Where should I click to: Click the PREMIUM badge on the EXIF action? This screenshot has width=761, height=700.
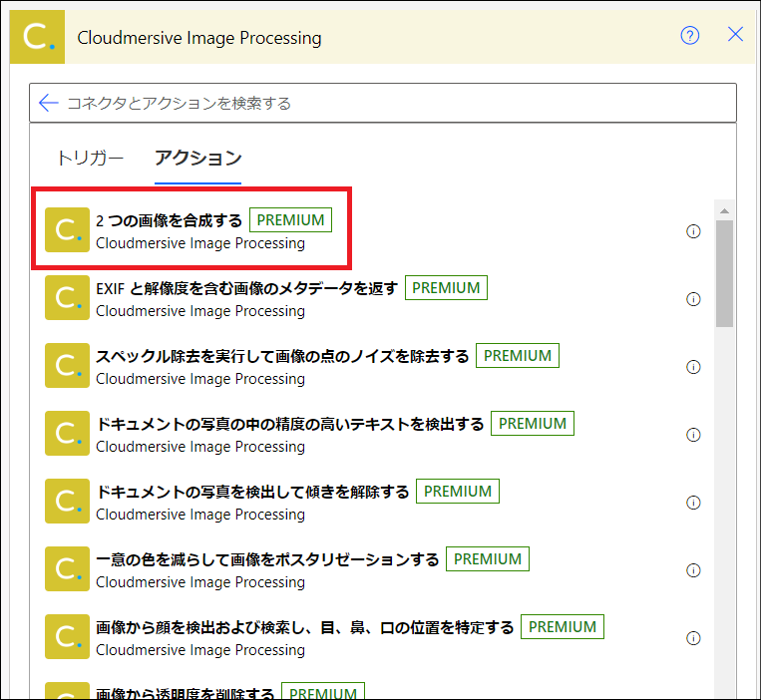[446, 288]
